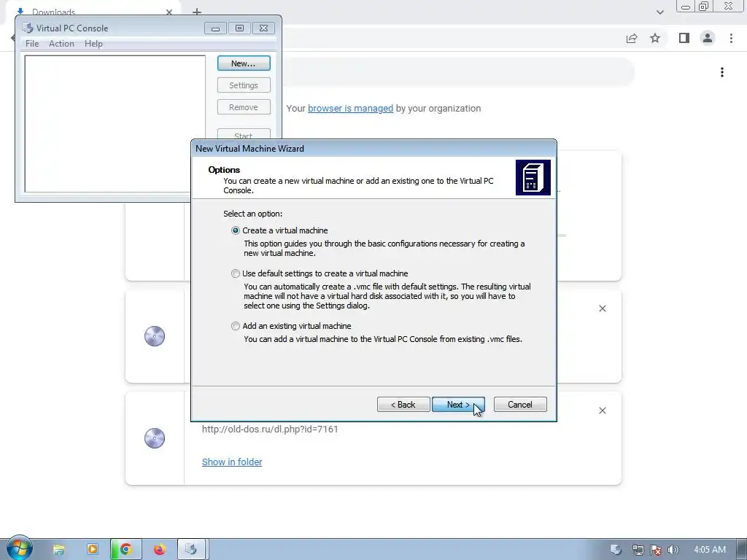Expand Chrome tab search chevron
The width and height of the screenshot is (747, 560).
pyautogui.click(x=659, y=12)
